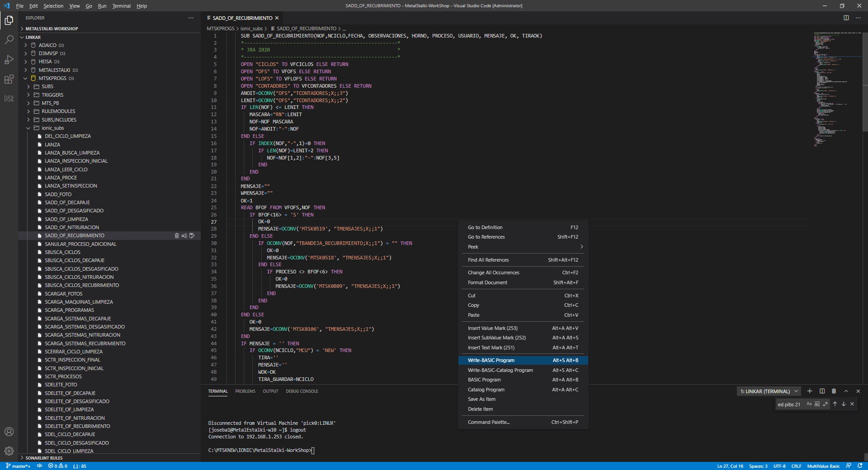Expand the ADAICO account node
Viewport: 868px width, 470px height.
coord(26,45)
